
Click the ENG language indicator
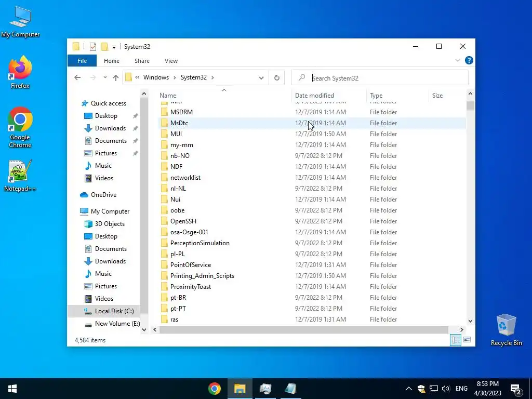(461, 389)
